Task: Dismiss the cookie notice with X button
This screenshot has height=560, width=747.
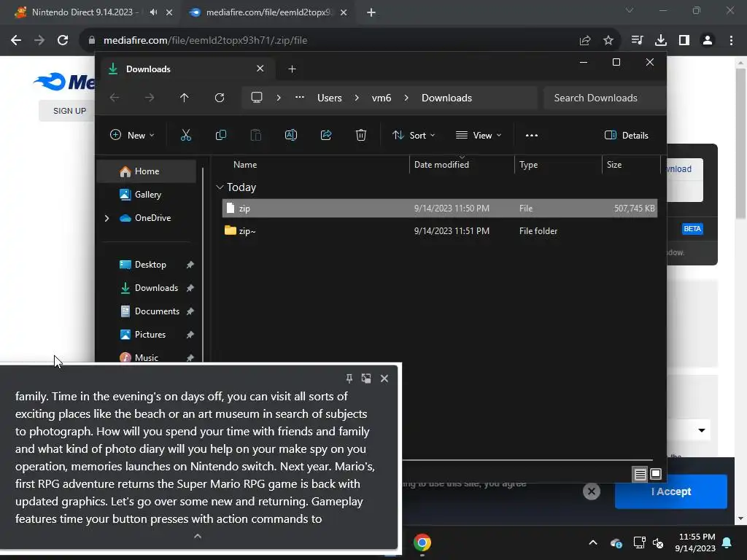Action: (x=591, y=491)
